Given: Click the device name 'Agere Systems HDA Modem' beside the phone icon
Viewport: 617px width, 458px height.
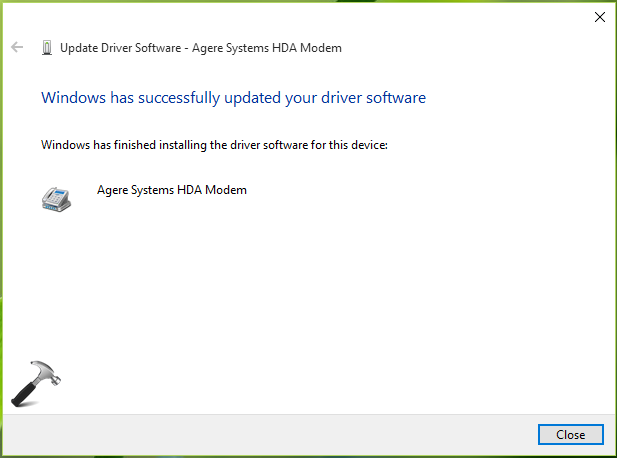Looking at the screenshot, I should (x=172, y=190).
